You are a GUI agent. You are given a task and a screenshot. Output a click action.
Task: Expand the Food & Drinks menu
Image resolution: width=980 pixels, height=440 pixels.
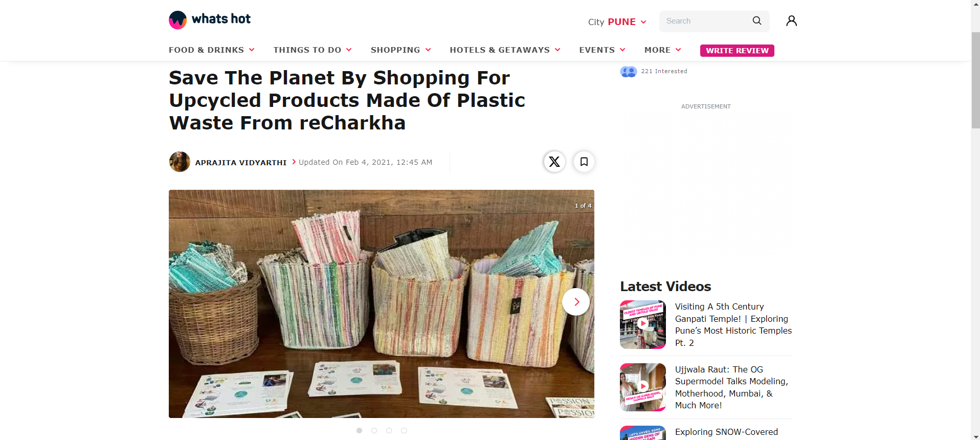pyautogui.click(x=212, y=50)
